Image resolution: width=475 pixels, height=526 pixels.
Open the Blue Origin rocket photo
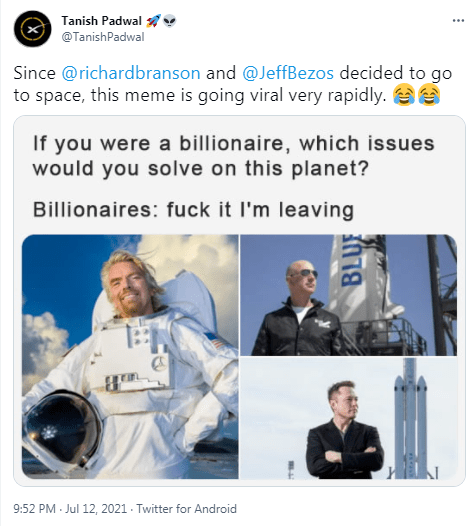349,295
